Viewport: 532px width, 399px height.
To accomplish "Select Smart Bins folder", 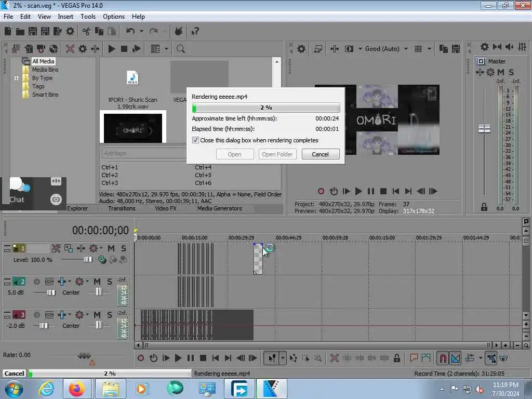I will (45, 95).
